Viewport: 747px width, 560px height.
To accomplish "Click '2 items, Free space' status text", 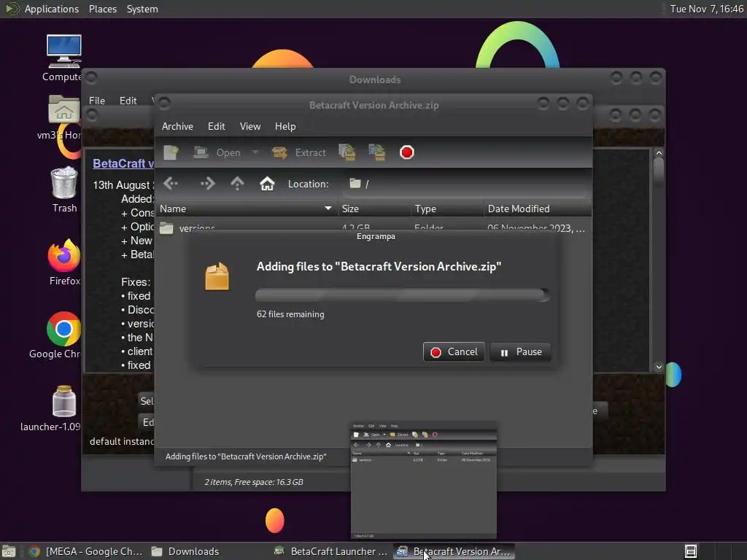I will [x=254, y=482].
